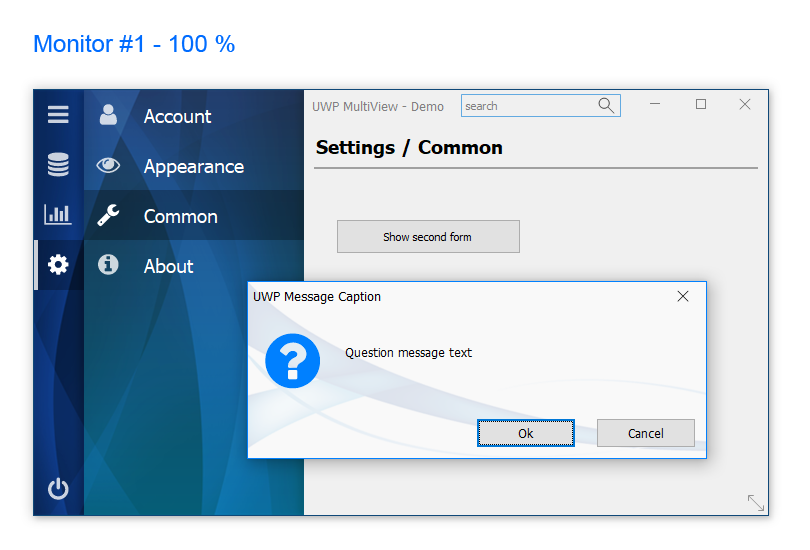Image resolution: width=810 pixels, height=550 pixels.
Task: Minimize the UWP MultiView window
Action: [655, 104]
